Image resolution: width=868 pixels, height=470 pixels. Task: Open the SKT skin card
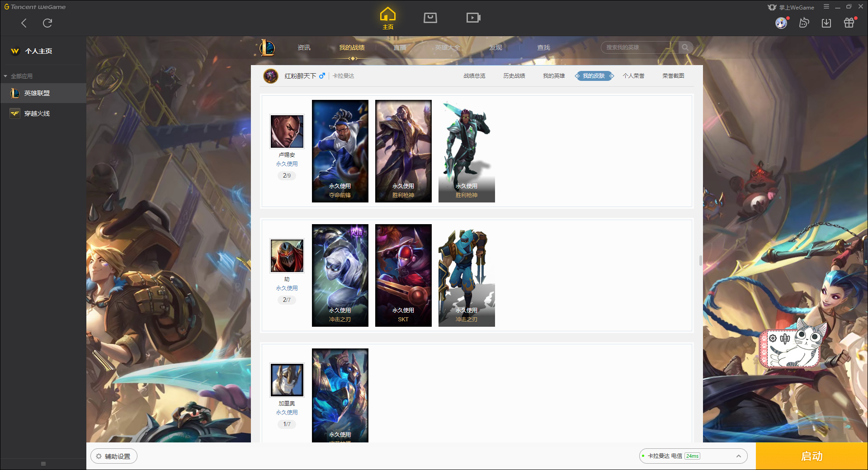403,275
